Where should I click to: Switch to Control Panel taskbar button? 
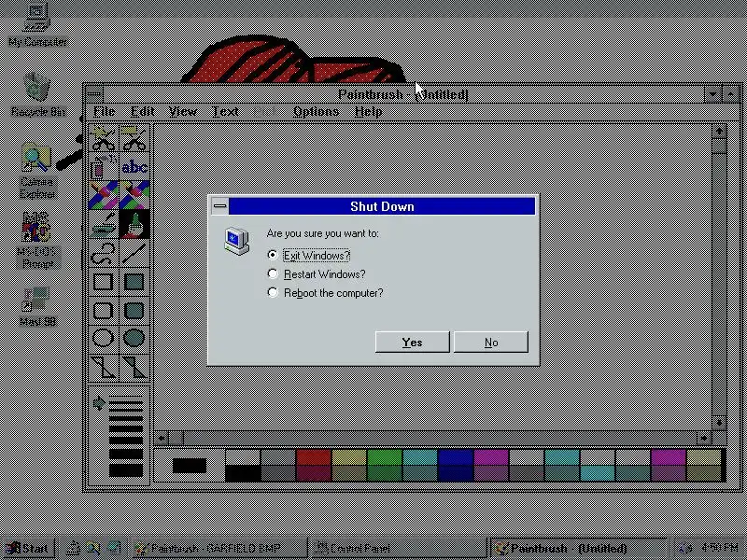(400, 549)
